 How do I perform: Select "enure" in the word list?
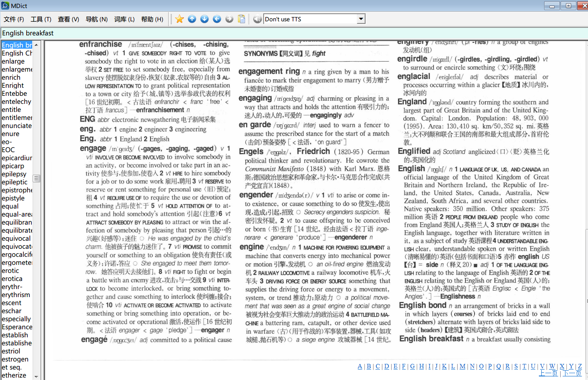(x=10, y=134)
